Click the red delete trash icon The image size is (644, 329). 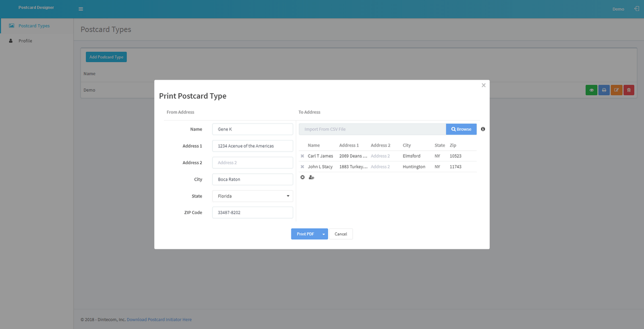[629, 90]
